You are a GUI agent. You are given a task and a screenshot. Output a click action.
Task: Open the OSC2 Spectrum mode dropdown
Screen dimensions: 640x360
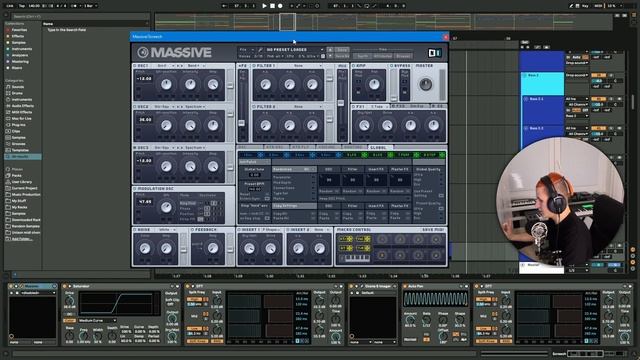coord(196,107)
